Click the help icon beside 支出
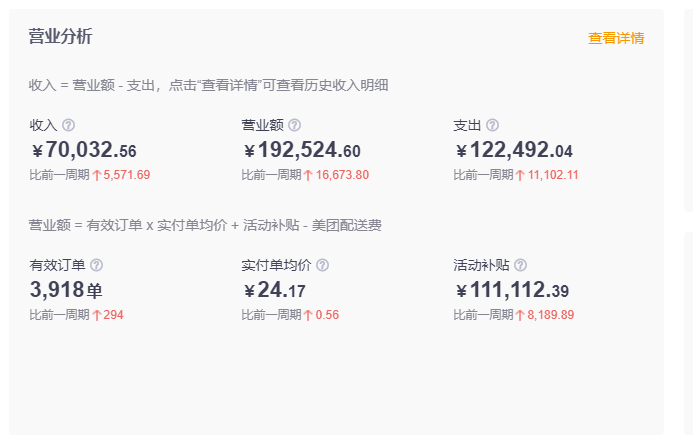Image resolution: width=693 pixels, height=442 pixels. pos(492,125)
